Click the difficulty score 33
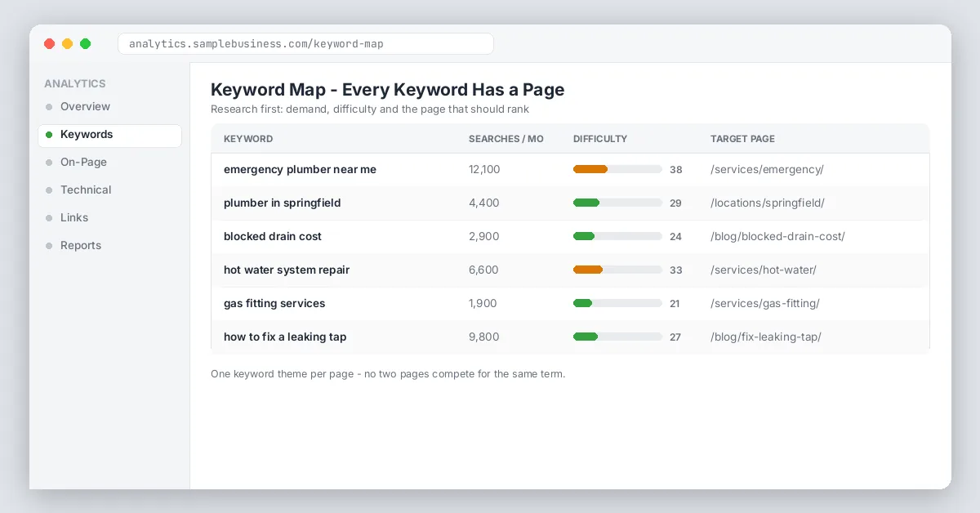The height and width of the screenshot is (513, 980). 675,270
